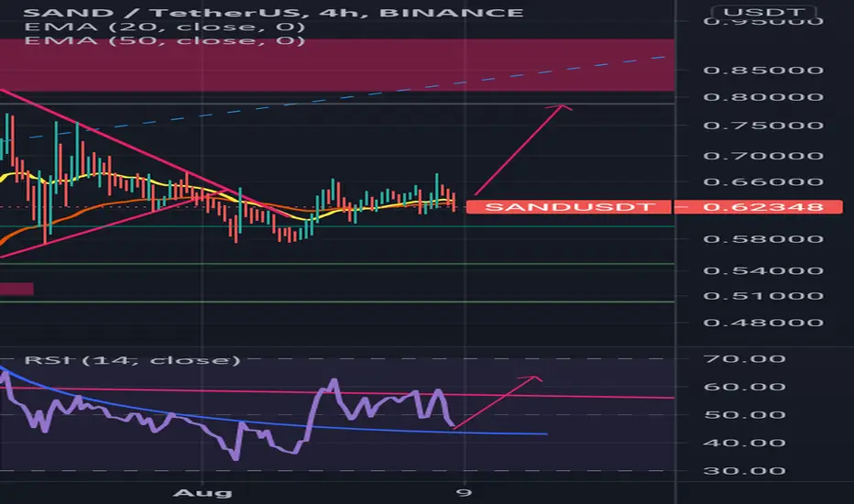Click the 0.48000 price axis value
Viewport: 854px width, 504px height.
click(x=763, y=323)
